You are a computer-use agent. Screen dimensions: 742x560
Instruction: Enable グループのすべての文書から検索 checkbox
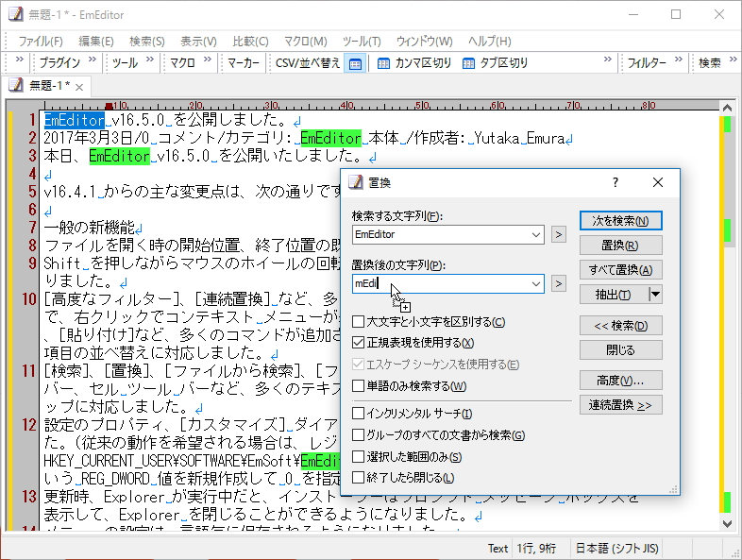(358, 434)
